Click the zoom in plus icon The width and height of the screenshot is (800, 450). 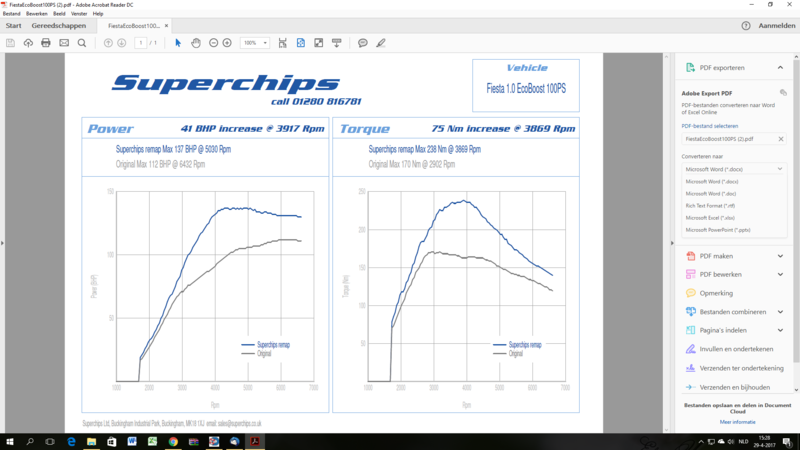click(x=227, y=43)
